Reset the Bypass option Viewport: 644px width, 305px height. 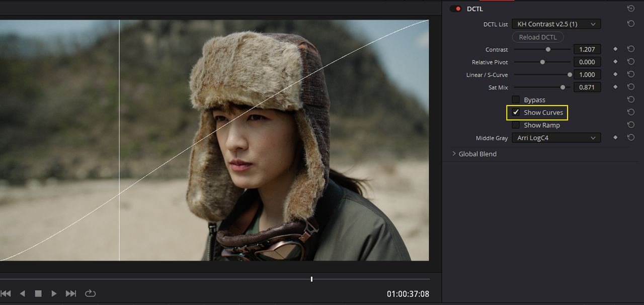point(631,99)
